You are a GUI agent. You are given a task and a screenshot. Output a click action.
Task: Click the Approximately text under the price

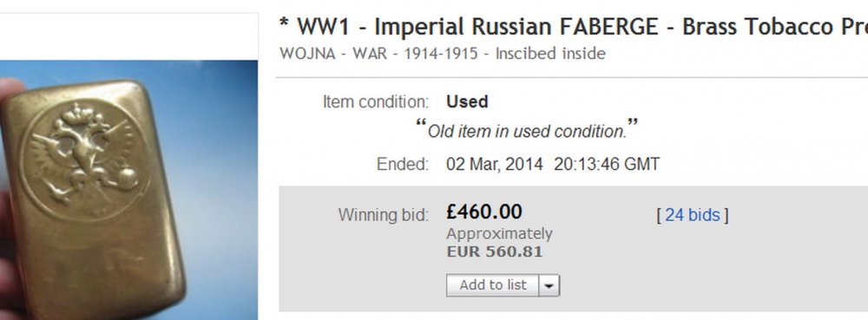click(499, 234)
